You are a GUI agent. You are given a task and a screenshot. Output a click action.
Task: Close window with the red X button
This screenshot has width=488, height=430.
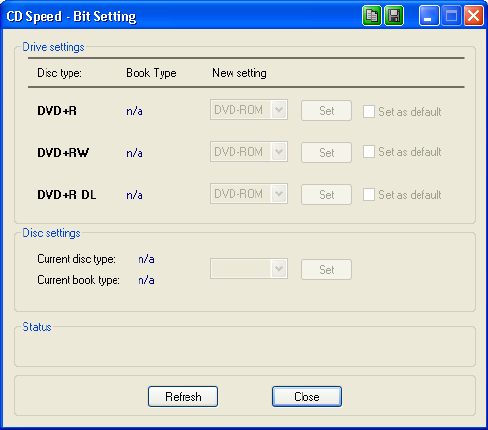[x=474, y=15]
